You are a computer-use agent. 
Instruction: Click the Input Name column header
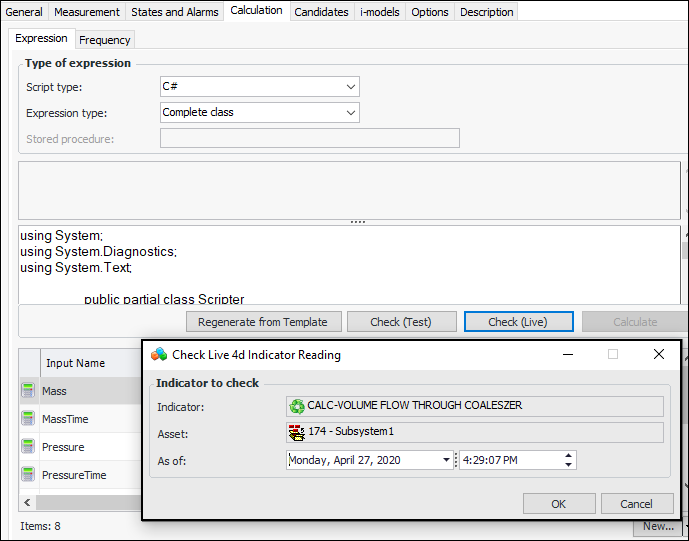[76, 364]
